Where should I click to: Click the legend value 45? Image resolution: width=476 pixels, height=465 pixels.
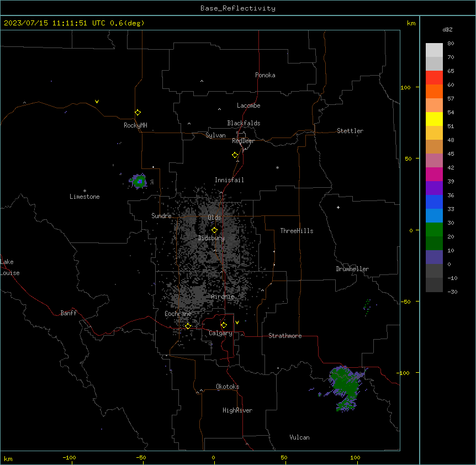451,154
